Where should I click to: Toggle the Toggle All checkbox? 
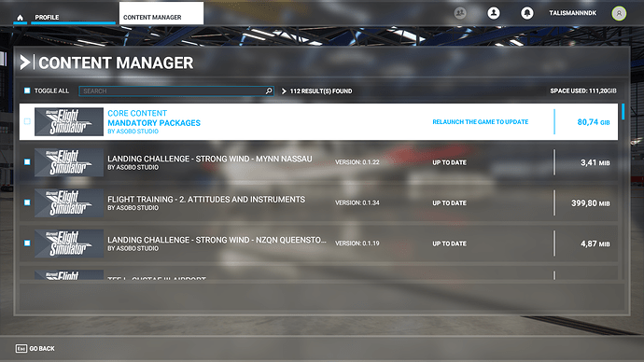point(27,90)
